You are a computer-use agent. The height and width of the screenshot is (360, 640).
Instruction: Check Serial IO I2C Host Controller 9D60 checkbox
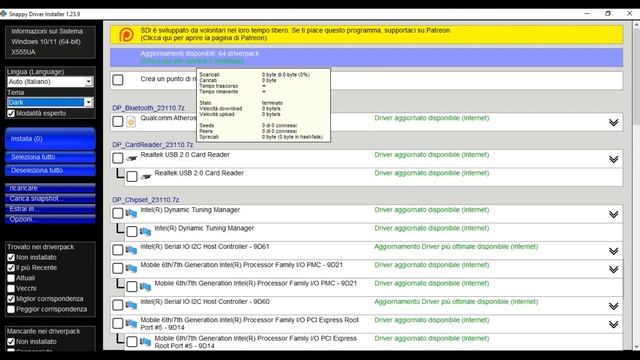[118, 305]
